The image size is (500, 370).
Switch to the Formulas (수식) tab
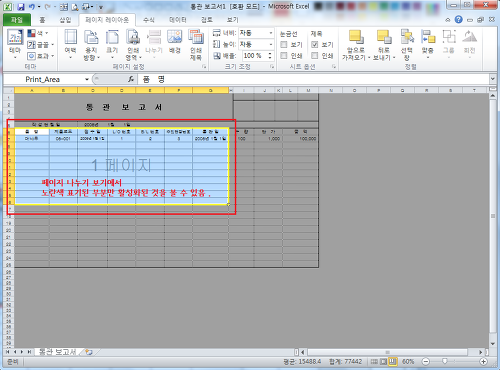pyautogui.click(x=149, y=20)
